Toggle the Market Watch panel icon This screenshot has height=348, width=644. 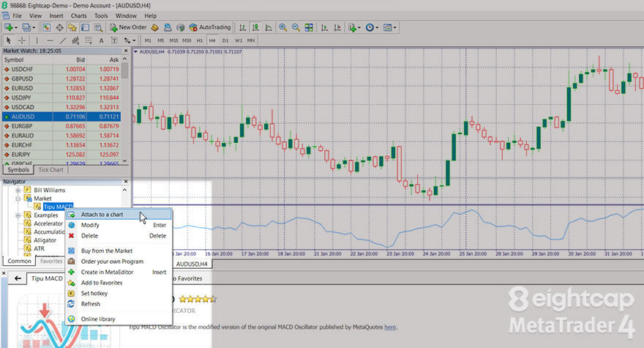pyautogui.click(x=46, y=28)
